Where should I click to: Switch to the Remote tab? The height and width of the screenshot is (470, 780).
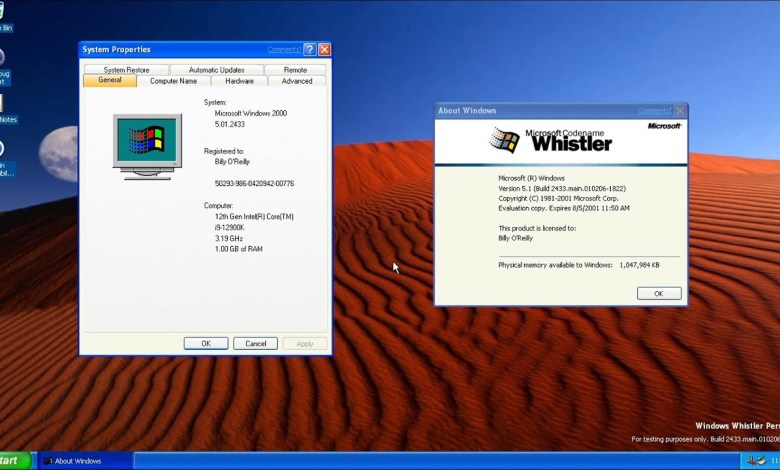295,70
